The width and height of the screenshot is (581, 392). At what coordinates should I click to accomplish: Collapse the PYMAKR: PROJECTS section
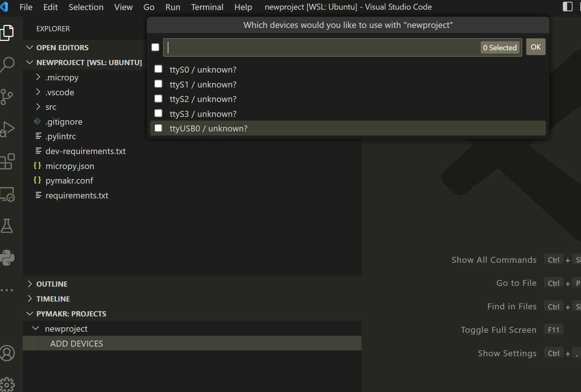click(30, 314)
